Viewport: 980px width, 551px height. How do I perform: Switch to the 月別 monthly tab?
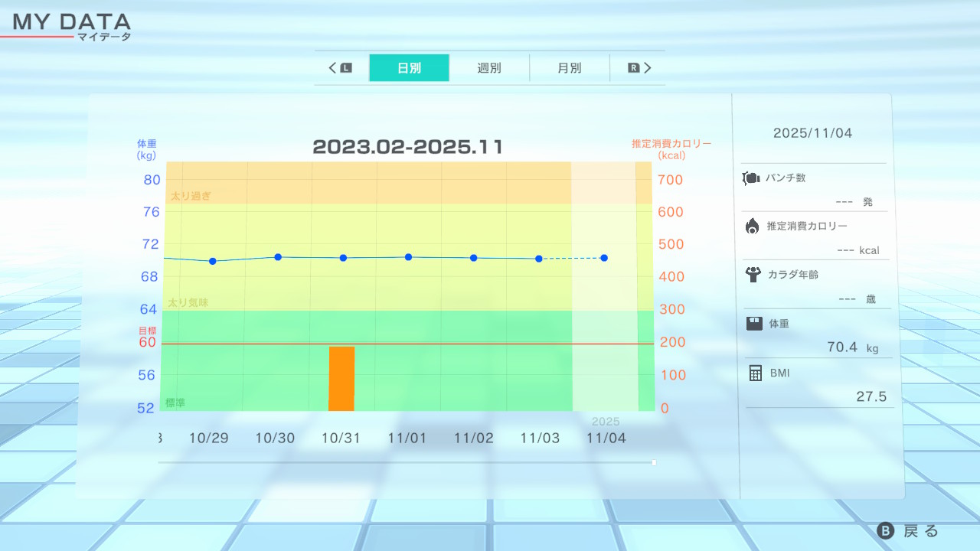(569, 68)
